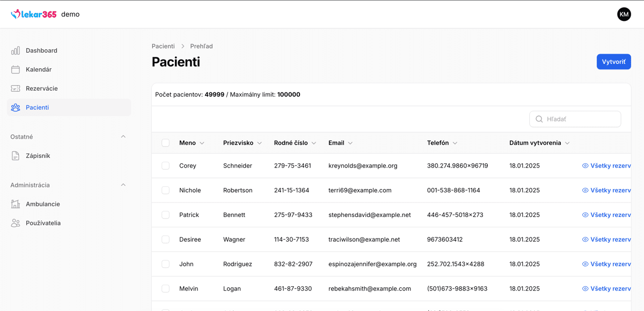Sort by the Dátum vytvorenia column
The height and width of the screenshot is (311, 644).
pos(539,143)
